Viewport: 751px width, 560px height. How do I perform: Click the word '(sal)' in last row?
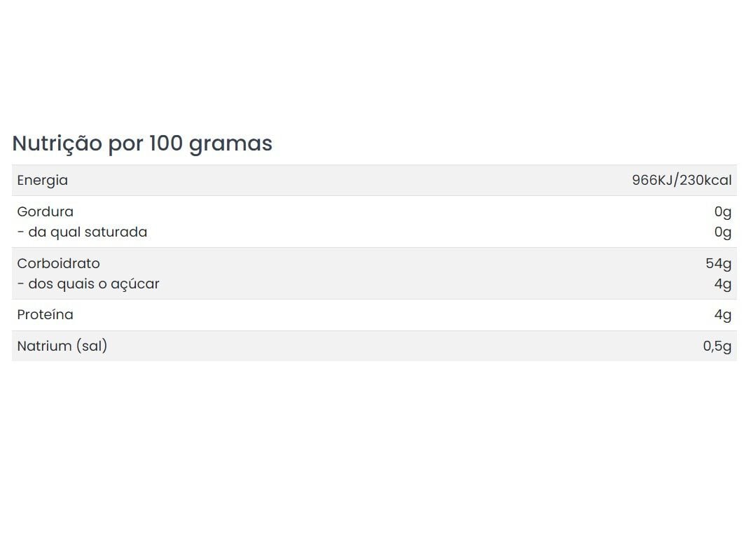(x=92, y=346)
